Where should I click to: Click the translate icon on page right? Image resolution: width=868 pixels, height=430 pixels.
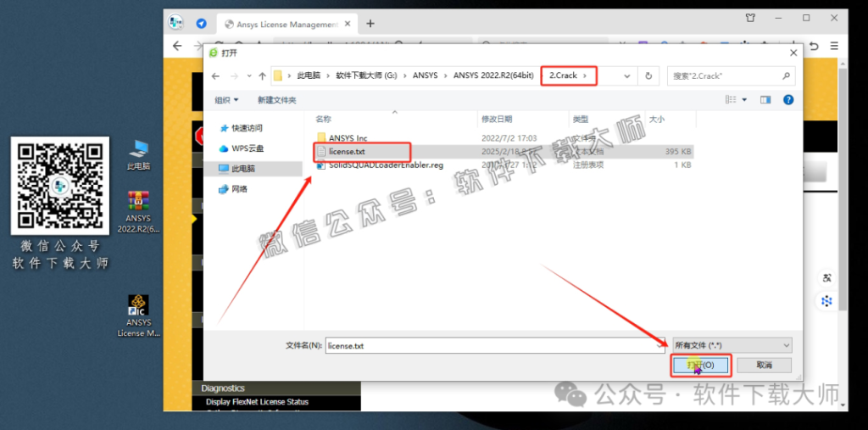(827, 278)
